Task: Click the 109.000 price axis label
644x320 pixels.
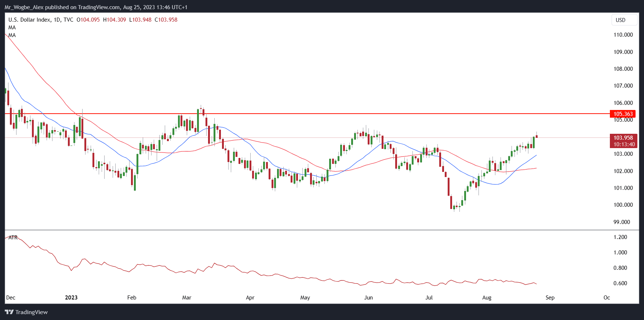Action: (x=623, y=52)
